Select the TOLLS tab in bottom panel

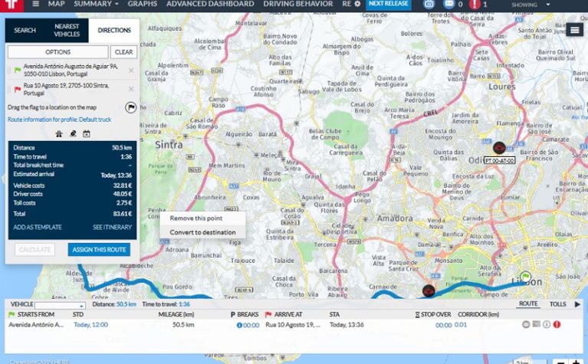click(x=557, y=304)
